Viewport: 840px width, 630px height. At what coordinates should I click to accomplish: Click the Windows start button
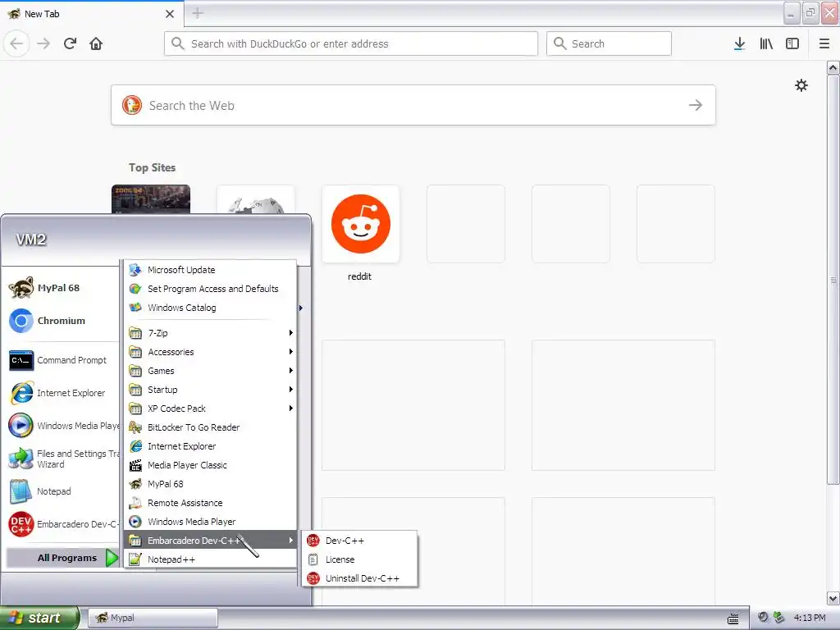pyautogui.click(x=39, y=618)
